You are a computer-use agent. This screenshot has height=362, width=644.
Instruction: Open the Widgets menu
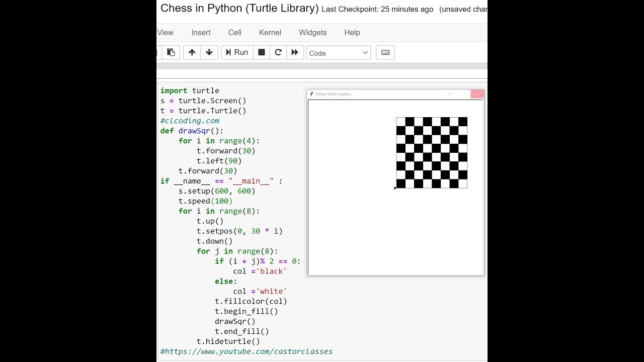tap(313, 32)
